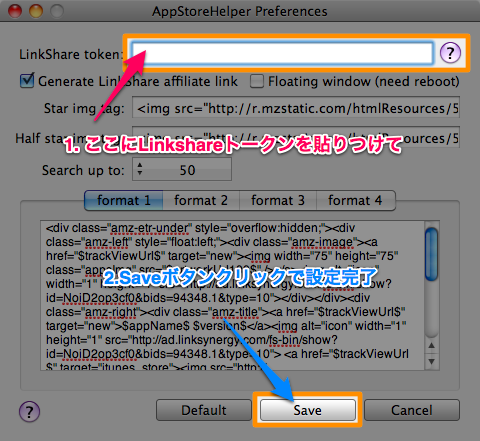Screen dimensions: 480x441
Task: Click the purple help icon near Default
Action: point(29,411)
